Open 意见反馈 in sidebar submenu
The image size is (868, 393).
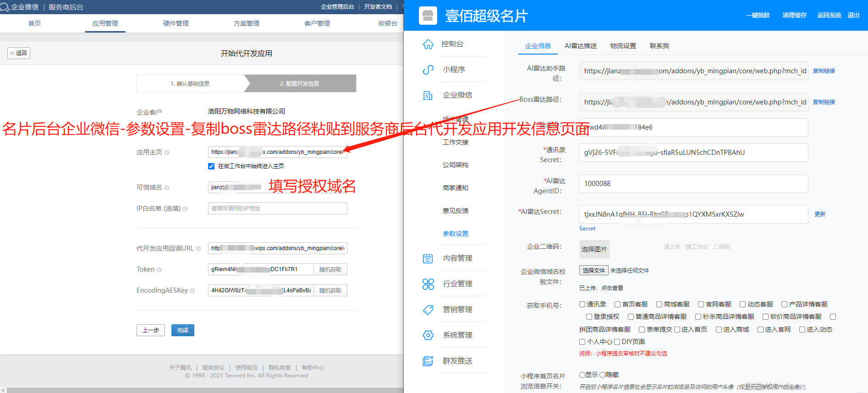point(456,211)
